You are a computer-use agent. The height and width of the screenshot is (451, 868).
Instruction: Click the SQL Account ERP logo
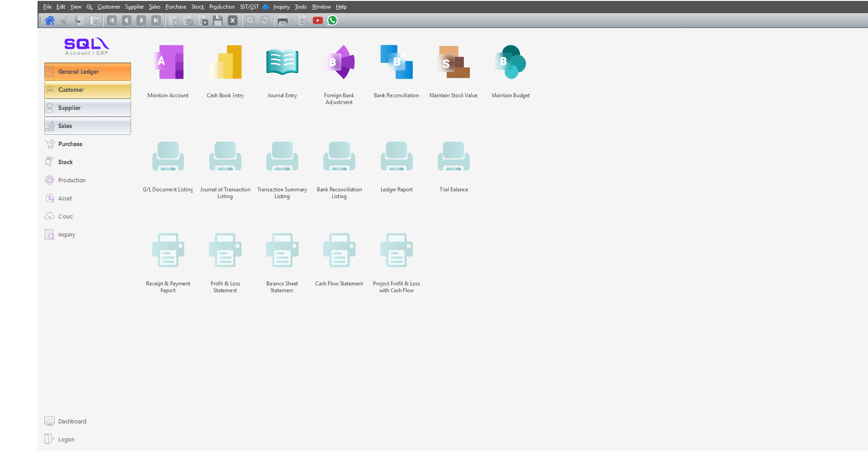[87, 47]
